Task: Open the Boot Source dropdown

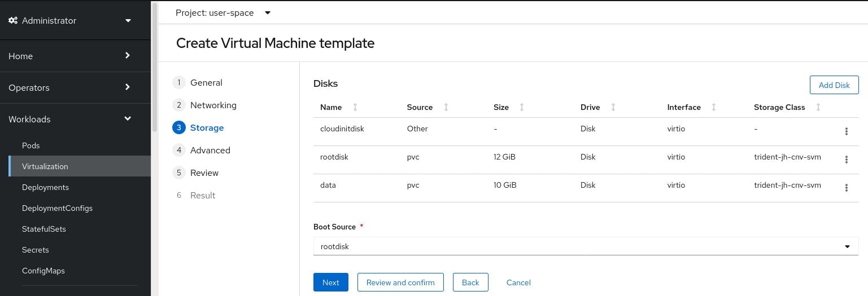Action: coord(586,246)
